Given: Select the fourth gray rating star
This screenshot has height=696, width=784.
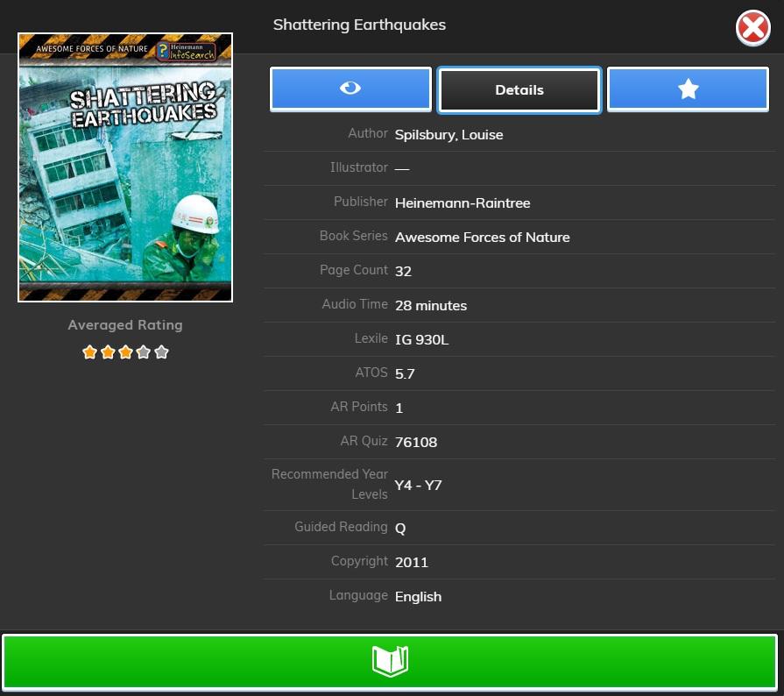Looking at the screenshot, I should (144, 352).
